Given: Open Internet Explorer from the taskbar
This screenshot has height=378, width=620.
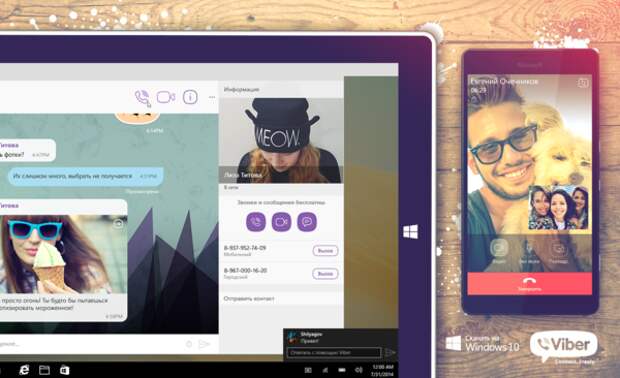Looking at the screenshot, I should tap(24, 370).
